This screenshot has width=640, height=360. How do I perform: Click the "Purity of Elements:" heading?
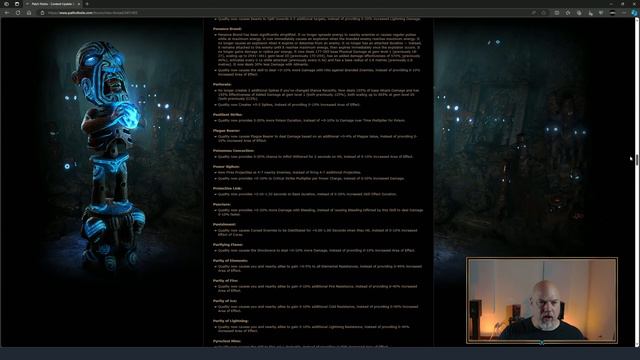(230, 260)
